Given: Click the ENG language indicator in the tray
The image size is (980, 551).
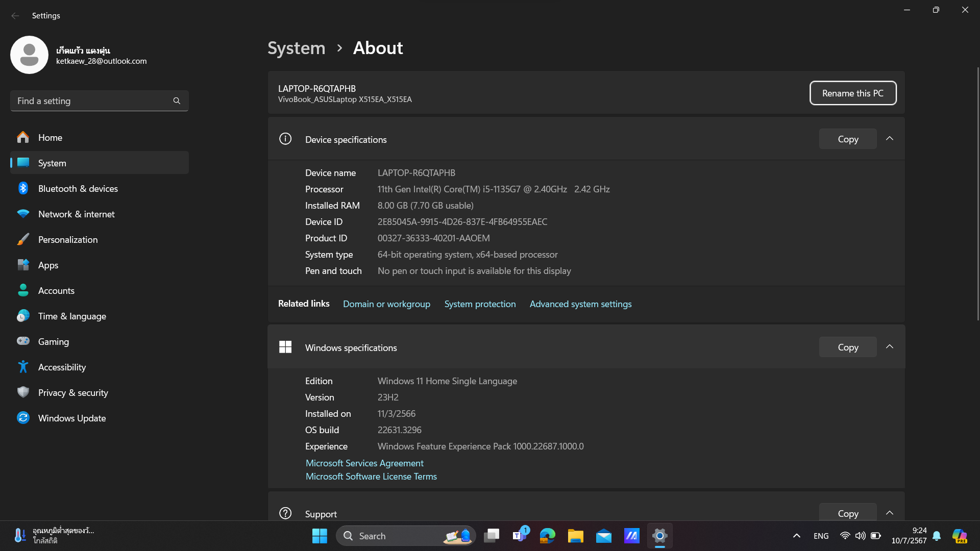Looking at the screenshot, I should (821, 536).
